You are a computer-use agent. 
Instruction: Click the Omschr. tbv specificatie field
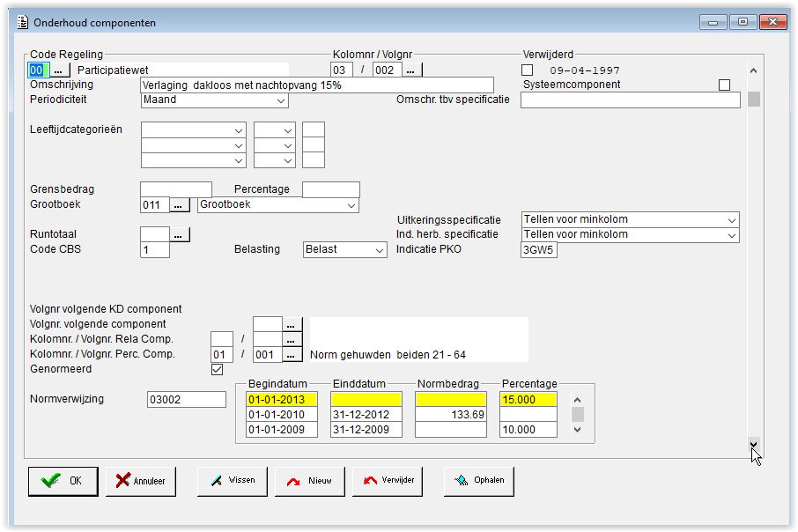click(630, 100)
